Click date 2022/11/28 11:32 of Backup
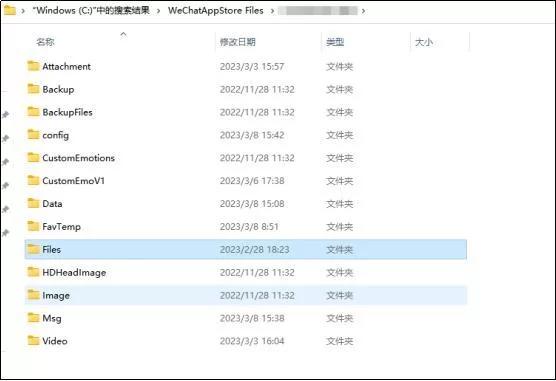Image resolution: width=556 pixels, height=381 pixels. (x=257, y=89)
